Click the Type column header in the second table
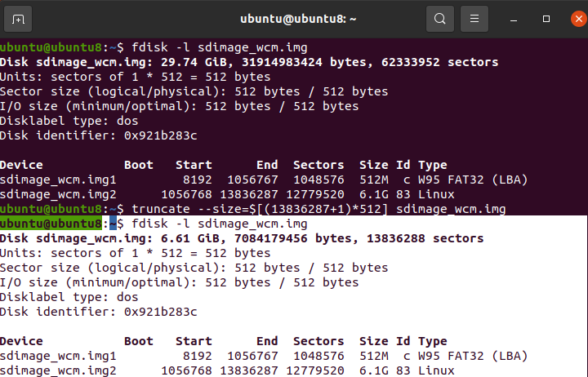This screenshot has height=377, width=588. [x=433, y=341]
